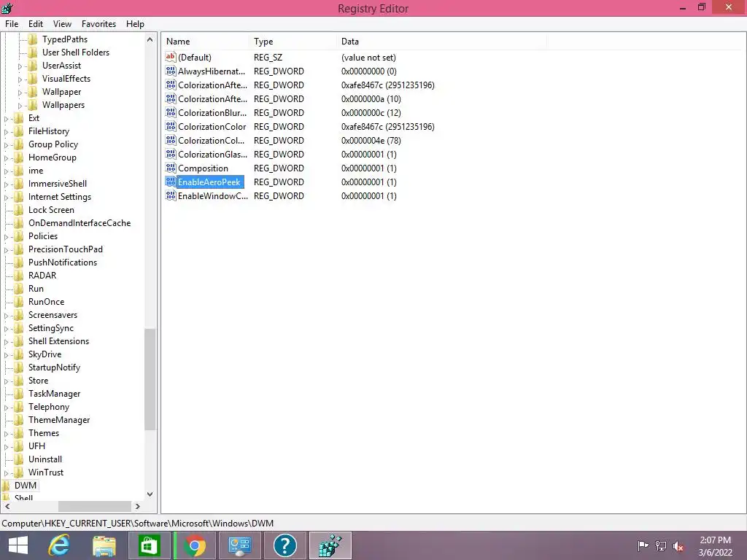
Task: Click the data value 0x0000004e (78)
Action: tap(371, 141)
